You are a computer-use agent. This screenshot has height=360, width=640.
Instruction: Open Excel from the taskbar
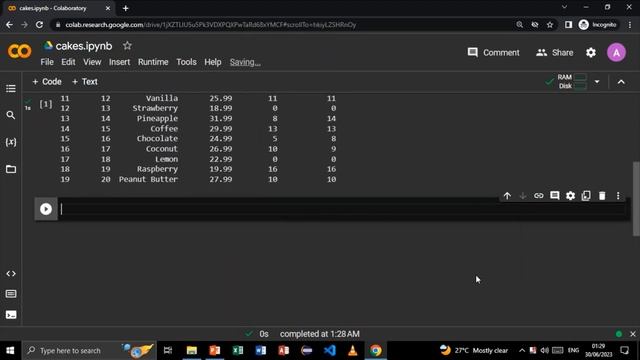coord(238,351)
